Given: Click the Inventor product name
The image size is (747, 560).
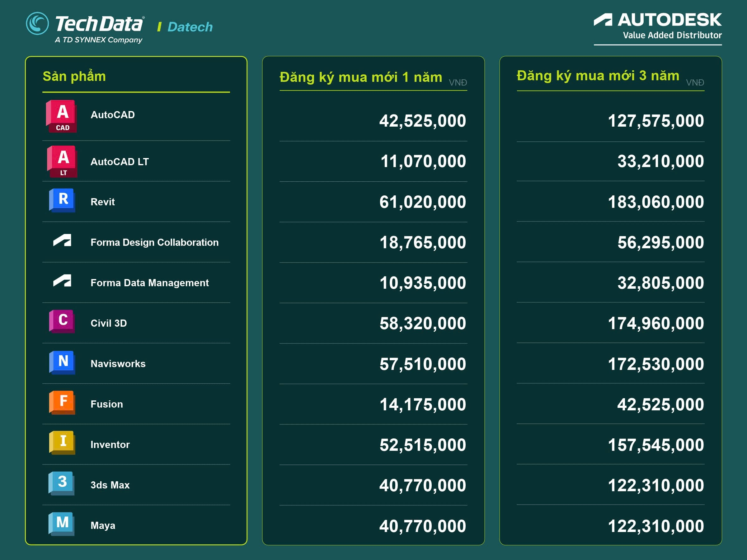Looking at the screenshot, I should point(110,445).
